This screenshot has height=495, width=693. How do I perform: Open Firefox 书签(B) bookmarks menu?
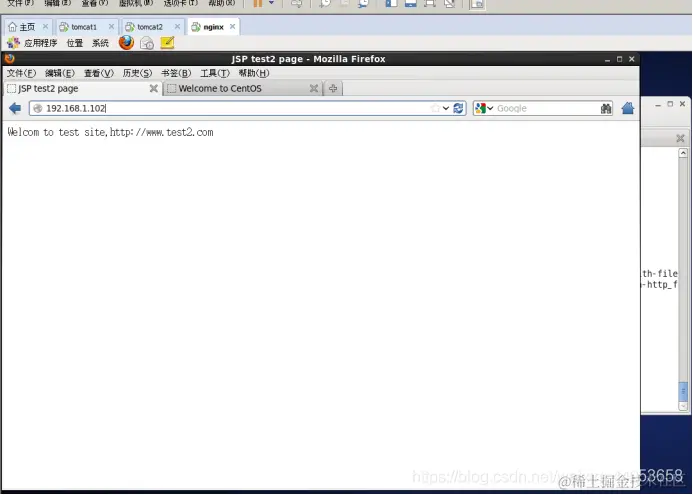(176, 73)
